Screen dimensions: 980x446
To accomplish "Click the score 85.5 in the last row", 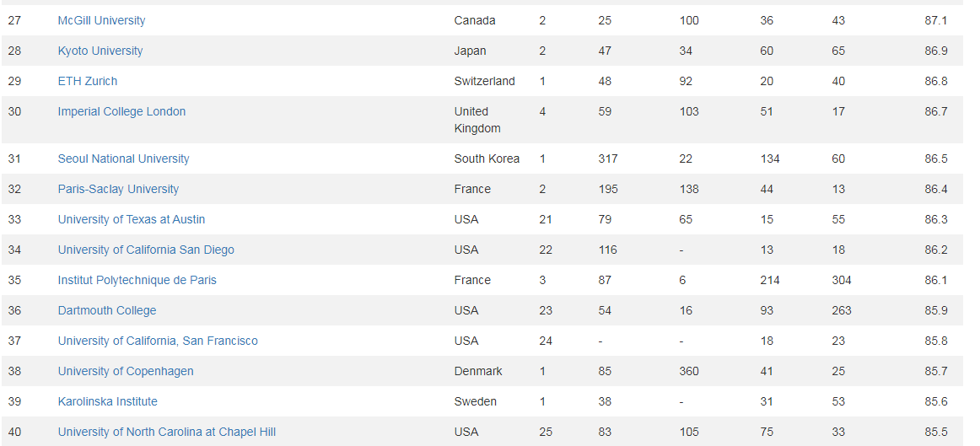I will 935,432.
